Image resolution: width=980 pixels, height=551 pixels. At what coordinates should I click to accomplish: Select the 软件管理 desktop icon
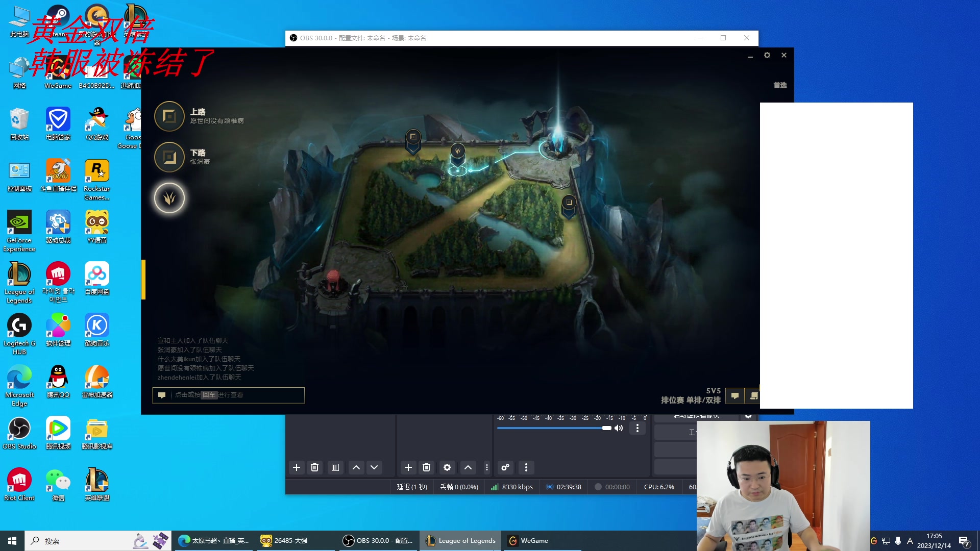coord(58,330)
